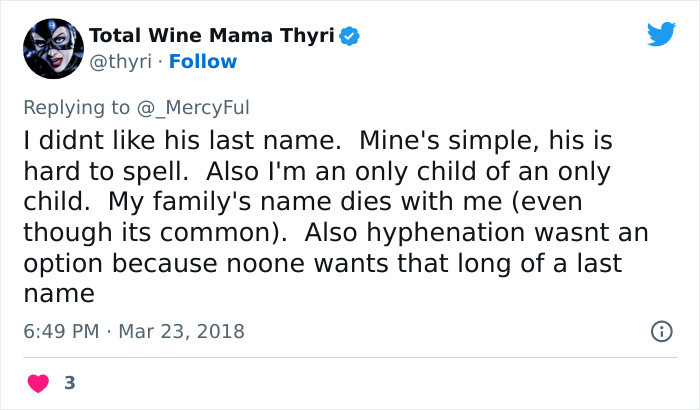This screenshot has width=700, height=410.
Task: Click the final word 'name' of tweet
Action: pyautogui.click(x=58, y=294)
